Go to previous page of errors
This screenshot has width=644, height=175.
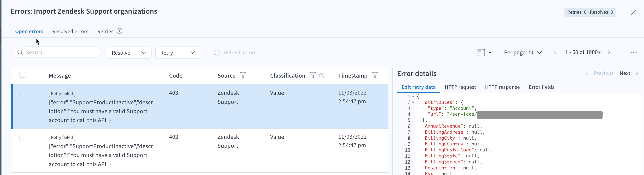pos(555,52)
